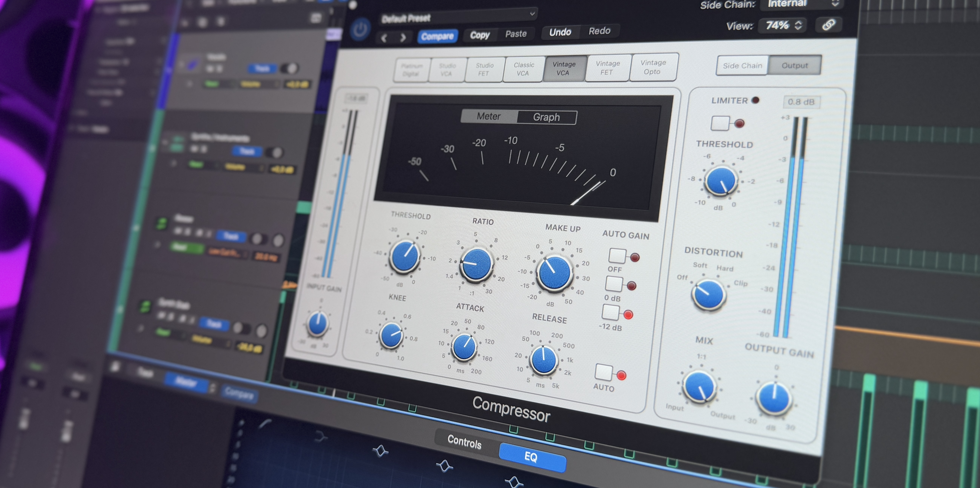
Task: Click the Ratio knob
Action: (476, 264)
